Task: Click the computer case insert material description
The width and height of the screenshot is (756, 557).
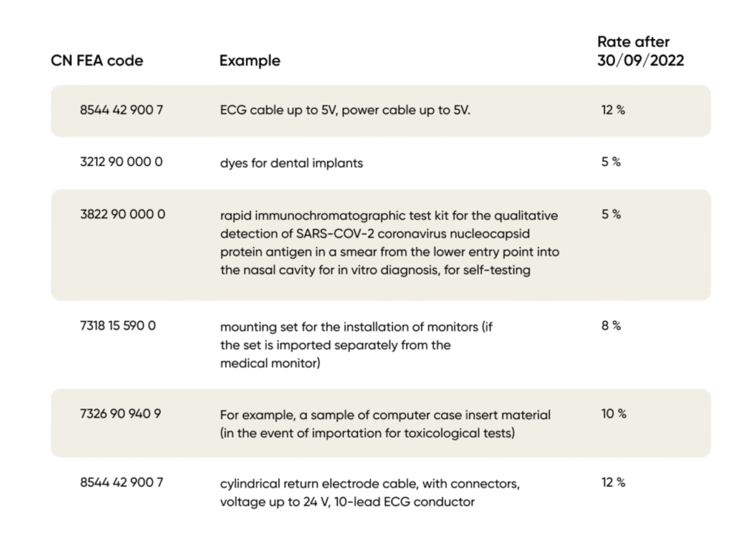Action: (385, 424)
